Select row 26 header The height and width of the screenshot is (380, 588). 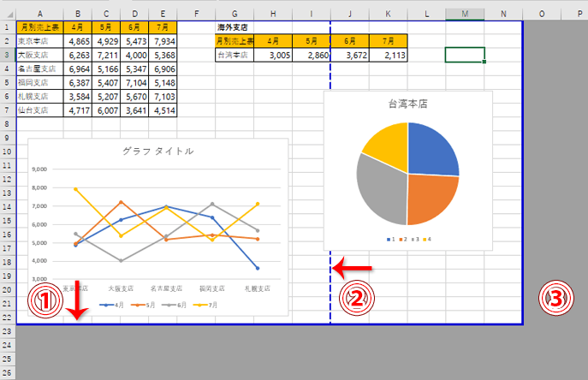pyautogui.click(x=7, y=373)
